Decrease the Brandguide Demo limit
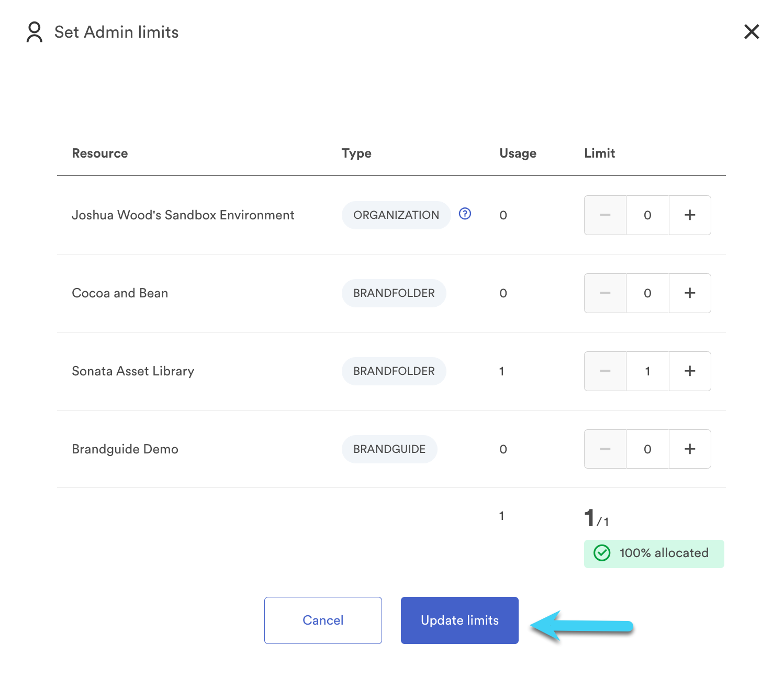The height and width of the screenshot is (688, 784). [x=605, y=449]
